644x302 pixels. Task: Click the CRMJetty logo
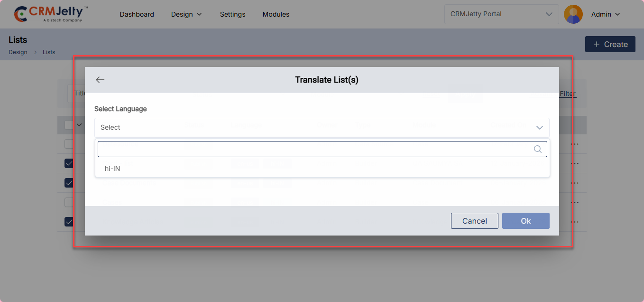[51, 14]
